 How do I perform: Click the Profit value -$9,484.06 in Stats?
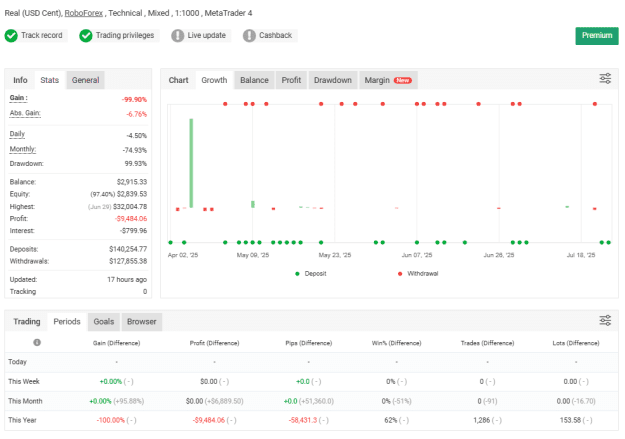tap(131, 219)
